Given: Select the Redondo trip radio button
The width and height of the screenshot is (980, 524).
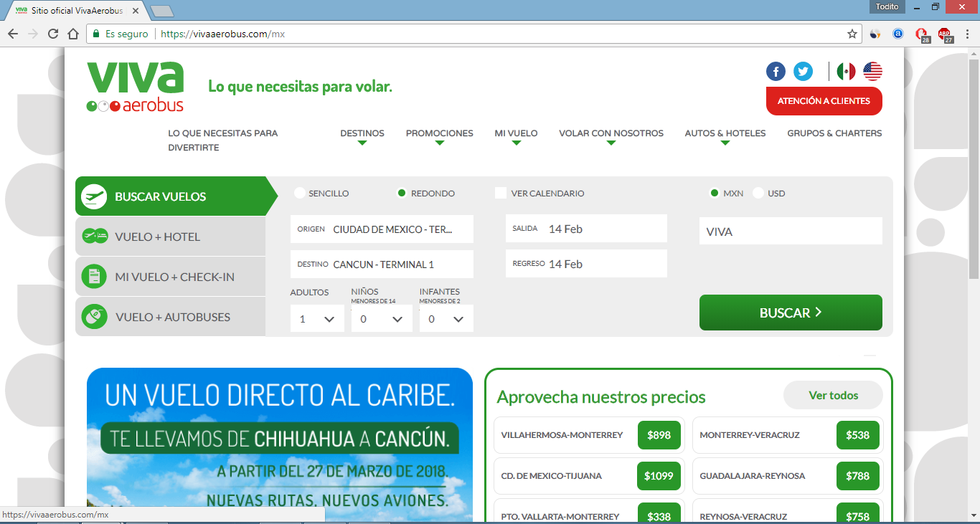Looking at the screenshot, I should (402, 194).
